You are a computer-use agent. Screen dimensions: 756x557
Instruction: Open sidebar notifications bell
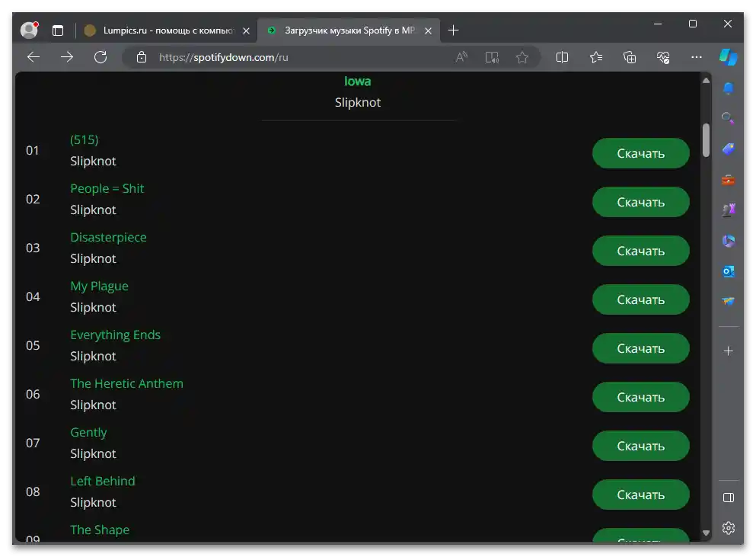tap(729, 88)
